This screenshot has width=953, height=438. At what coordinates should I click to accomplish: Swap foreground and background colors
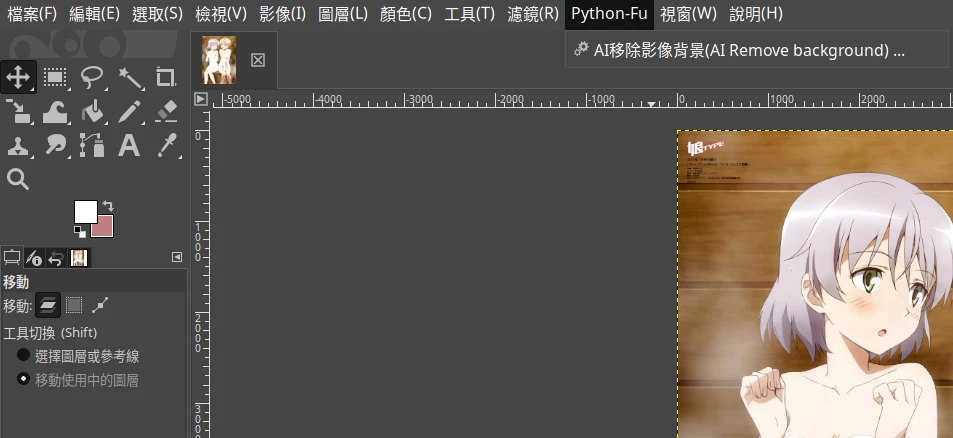(108, 205)
